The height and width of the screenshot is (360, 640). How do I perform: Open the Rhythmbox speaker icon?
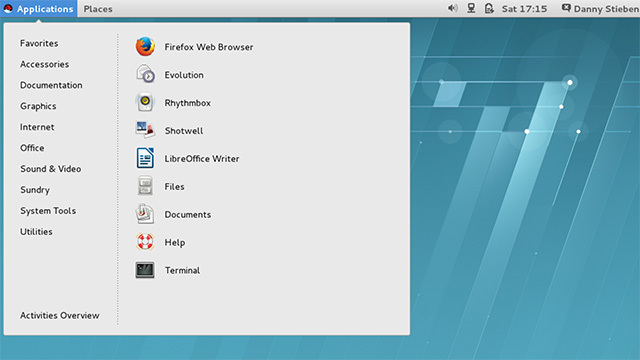145,103
